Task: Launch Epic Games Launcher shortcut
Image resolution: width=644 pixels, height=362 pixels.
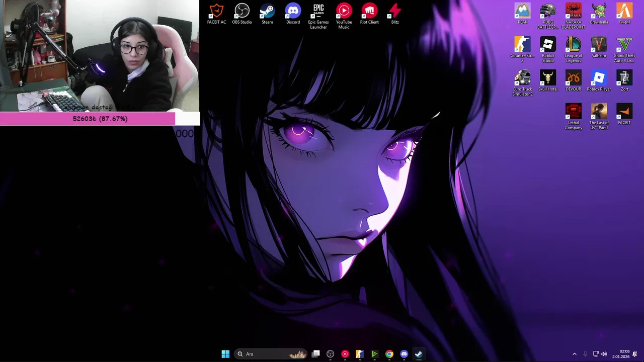Action: tap(318, 16)
